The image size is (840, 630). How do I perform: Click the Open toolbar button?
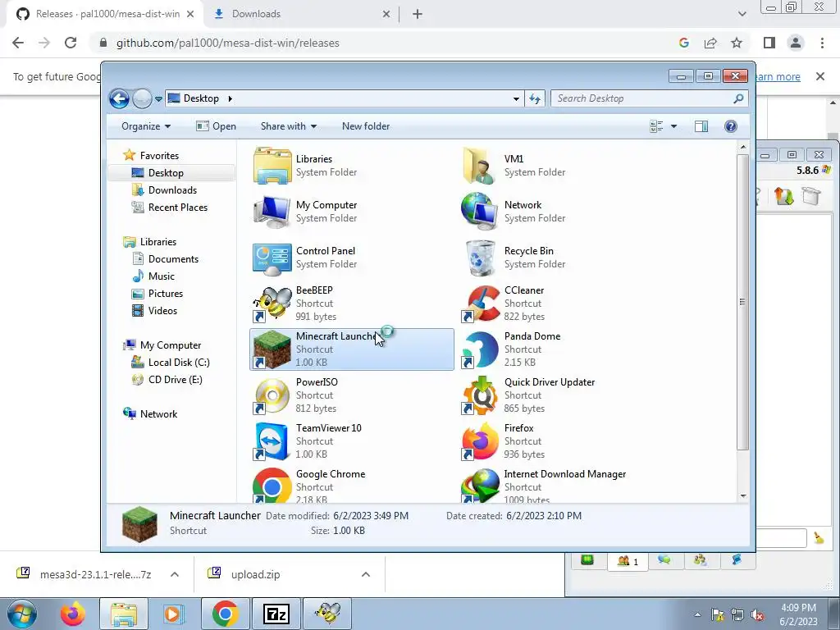click(216, 126)
